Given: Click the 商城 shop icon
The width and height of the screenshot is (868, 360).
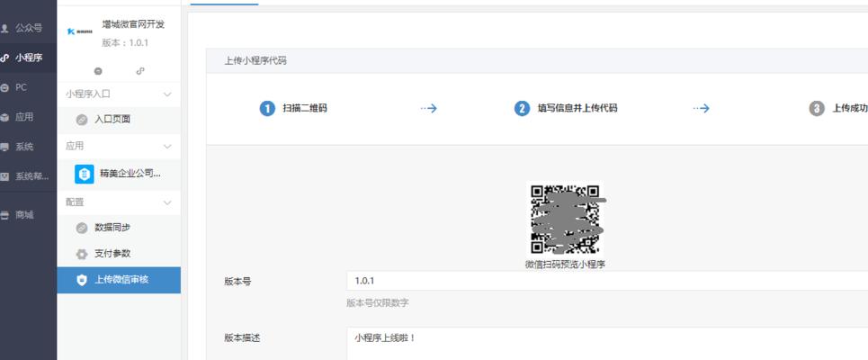Looking at the screenshot, I should pos(5,215).
